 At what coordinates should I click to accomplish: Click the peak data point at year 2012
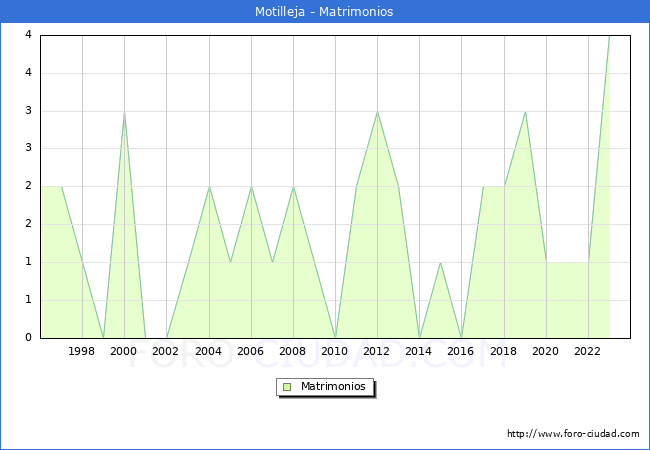(377, 111)
